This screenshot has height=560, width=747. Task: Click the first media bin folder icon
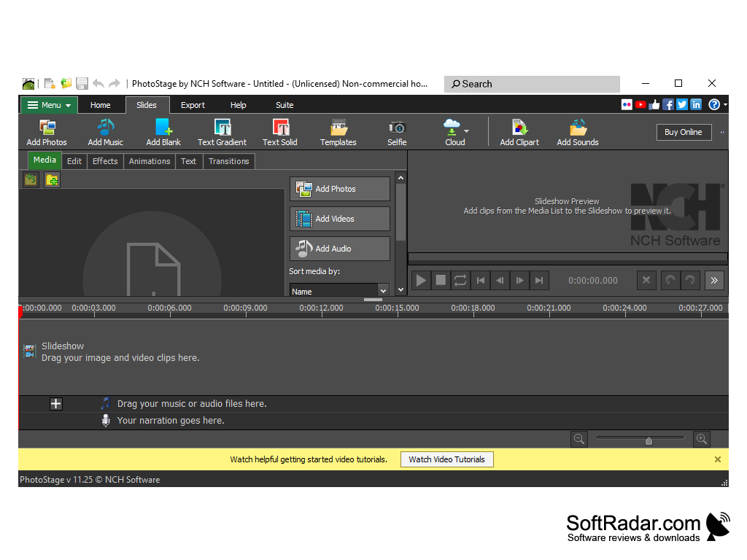coord(31,180)
